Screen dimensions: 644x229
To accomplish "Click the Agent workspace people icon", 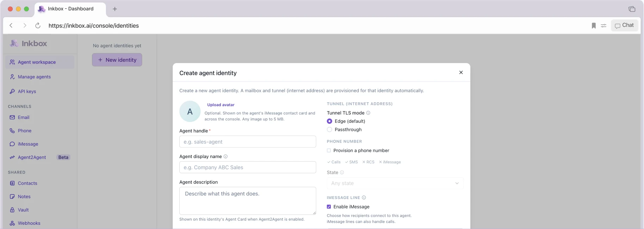I will point(12,62).
